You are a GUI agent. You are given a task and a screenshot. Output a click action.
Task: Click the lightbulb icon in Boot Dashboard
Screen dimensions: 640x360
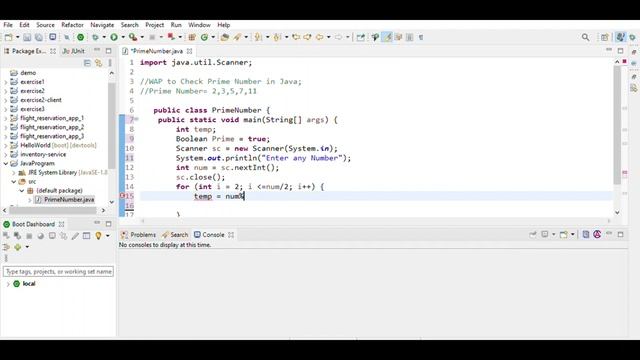[98, 236]
